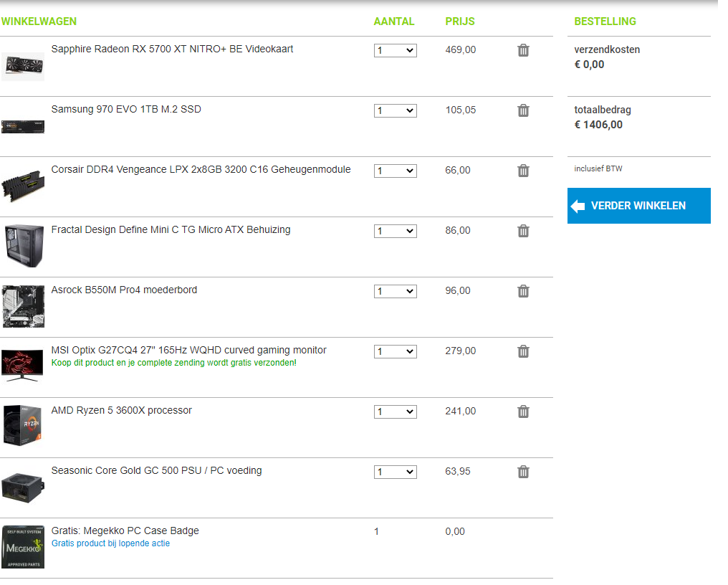The height and width of the screenshot is (585, 728).
Task: Open Corsair DDR4 Vengeance LPX product page
Action: (201, 170)
